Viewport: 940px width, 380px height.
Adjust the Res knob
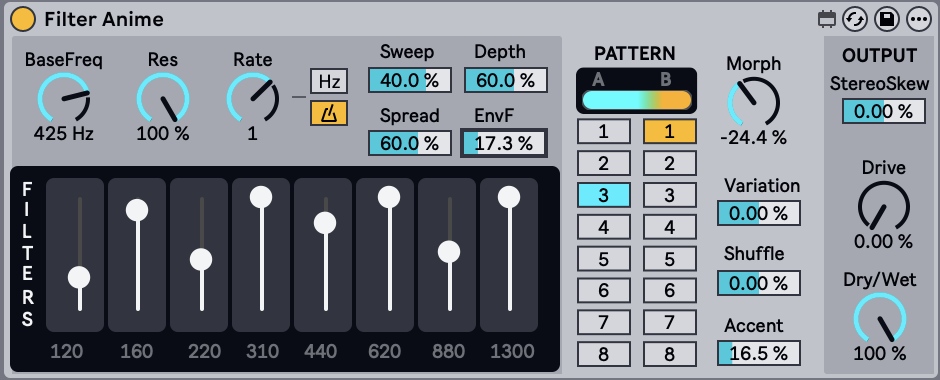(x=163, y=98)
